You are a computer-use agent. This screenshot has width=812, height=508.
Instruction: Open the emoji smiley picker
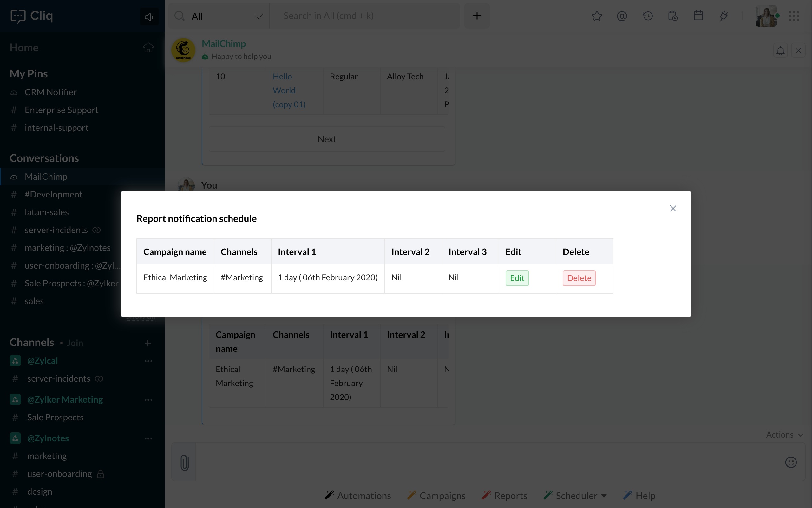791,462
